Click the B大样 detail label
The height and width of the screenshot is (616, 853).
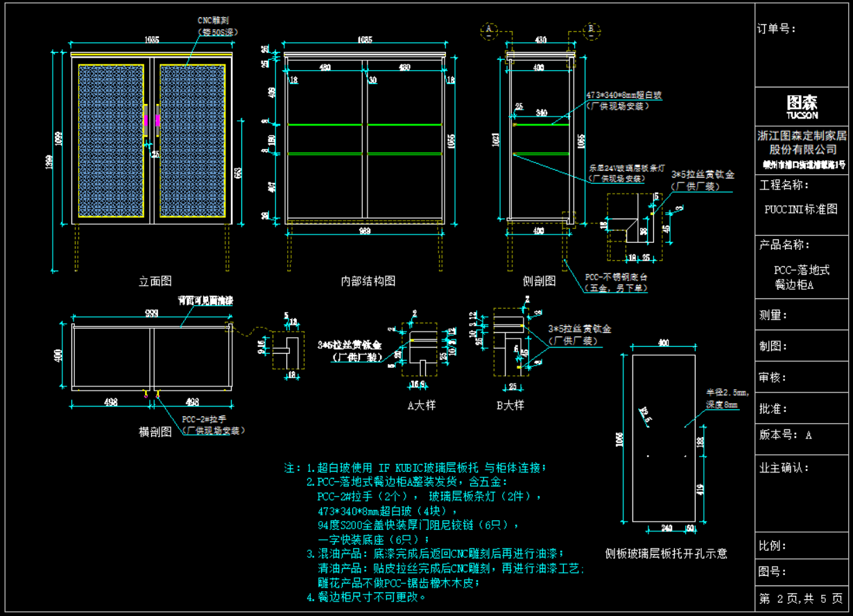tap(510, 405)
